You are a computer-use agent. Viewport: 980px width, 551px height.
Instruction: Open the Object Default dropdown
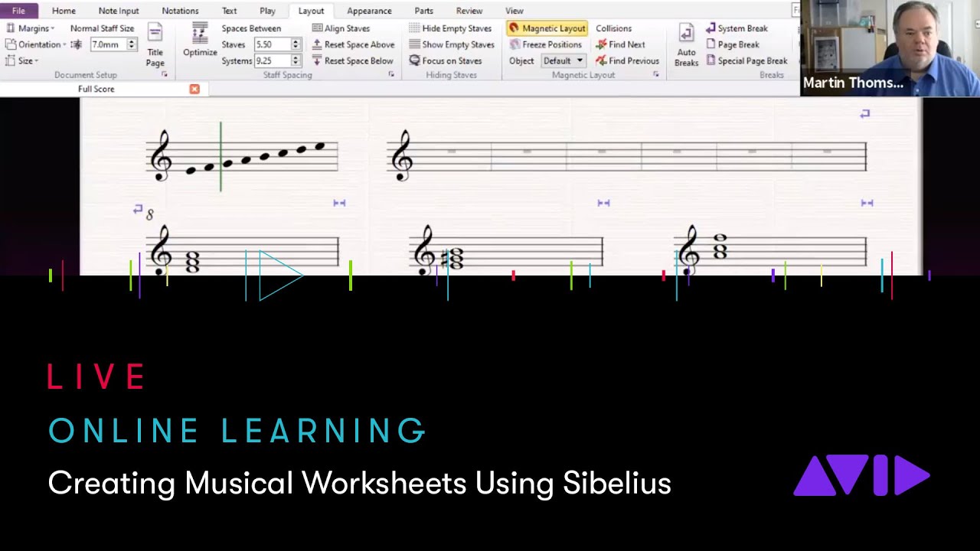point(563,60)
